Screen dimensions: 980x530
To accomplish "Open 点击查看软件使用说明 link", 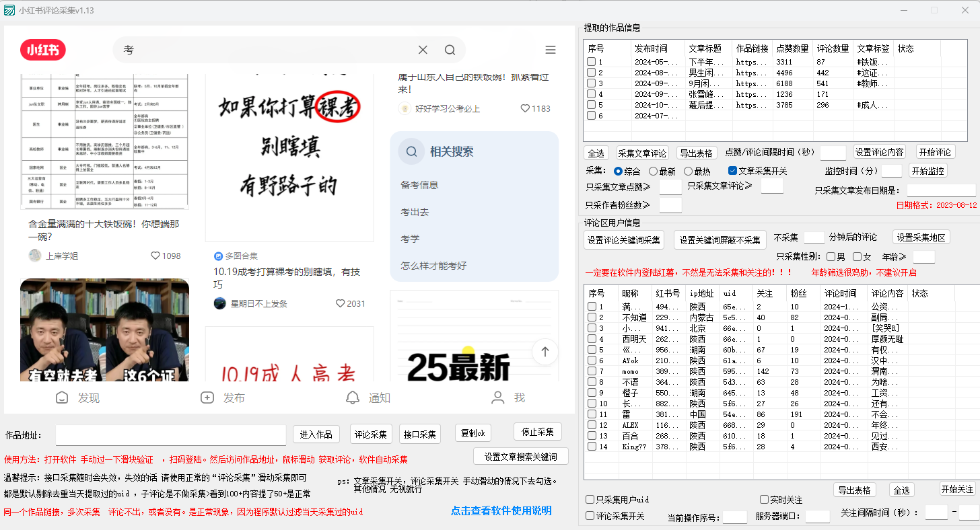I will [501, 510].
